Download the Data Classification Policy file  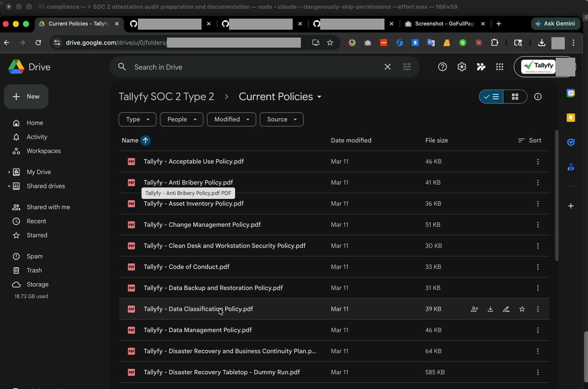490,309
